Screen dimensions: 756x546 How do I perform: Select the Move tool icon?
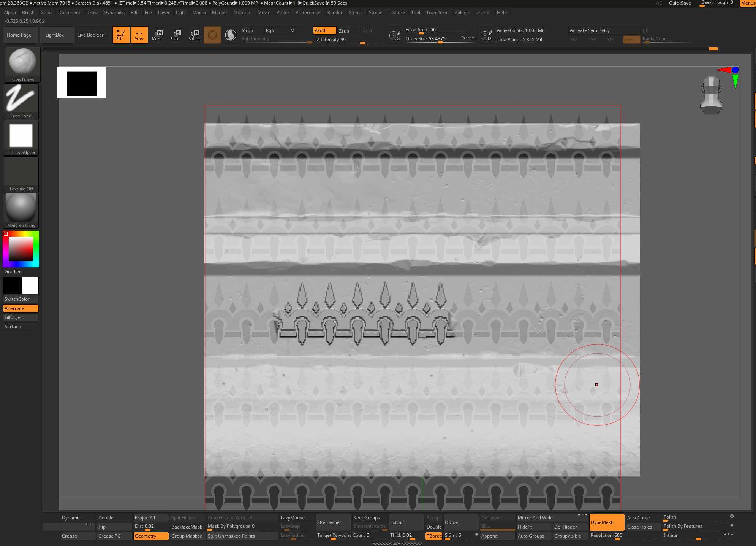[157, 35]
